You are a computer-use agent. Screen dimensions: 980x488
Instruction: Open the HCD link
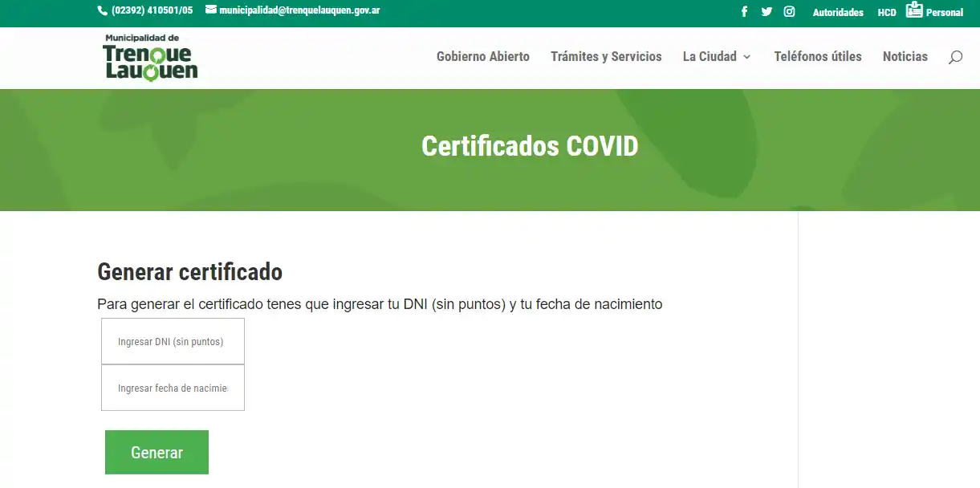[886, 12]
